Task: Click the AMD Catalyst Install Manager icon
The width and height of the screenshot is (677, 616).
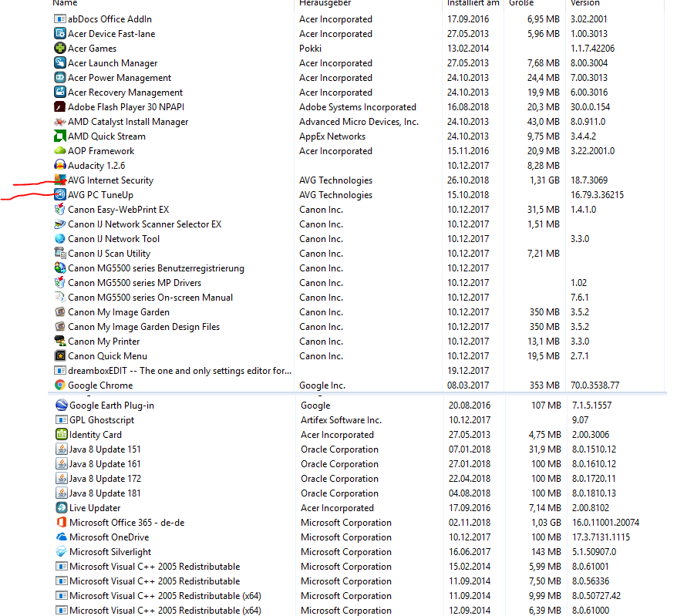Action: (60, 122)
